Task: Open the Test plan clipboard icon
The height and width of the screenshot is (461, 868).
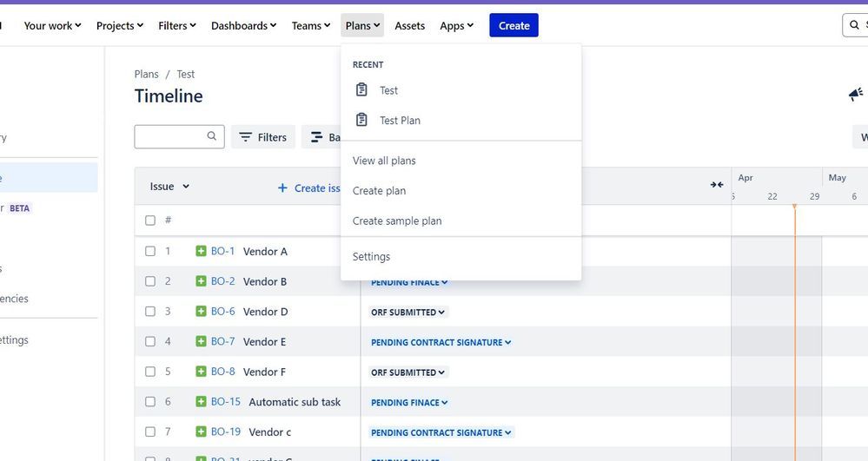Action: click(x=361, y=89)
